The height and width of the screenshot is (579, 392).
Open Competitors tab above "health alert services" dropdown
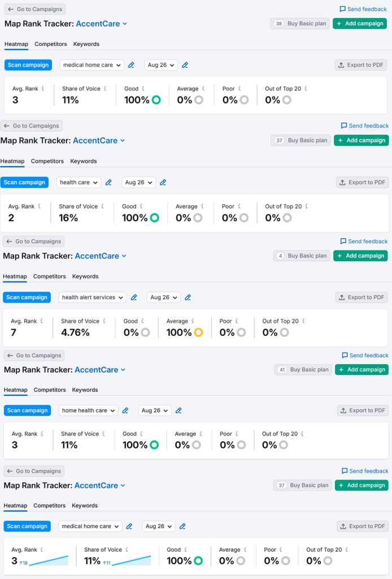coord(50,276)
